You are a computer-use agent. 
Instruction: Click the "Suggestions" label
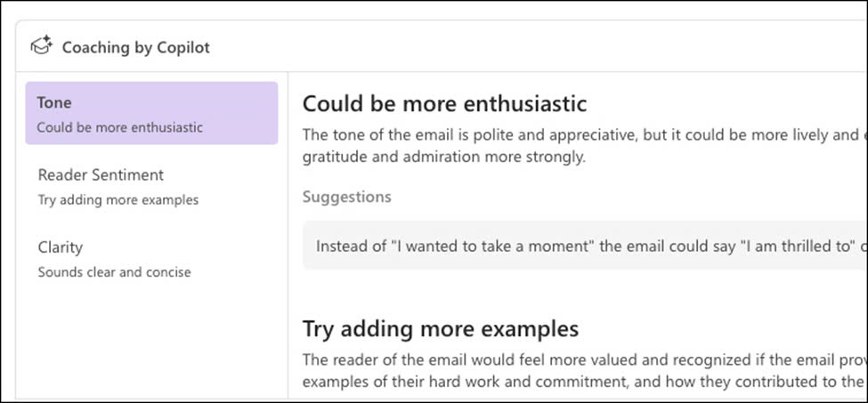click(347, 197)
